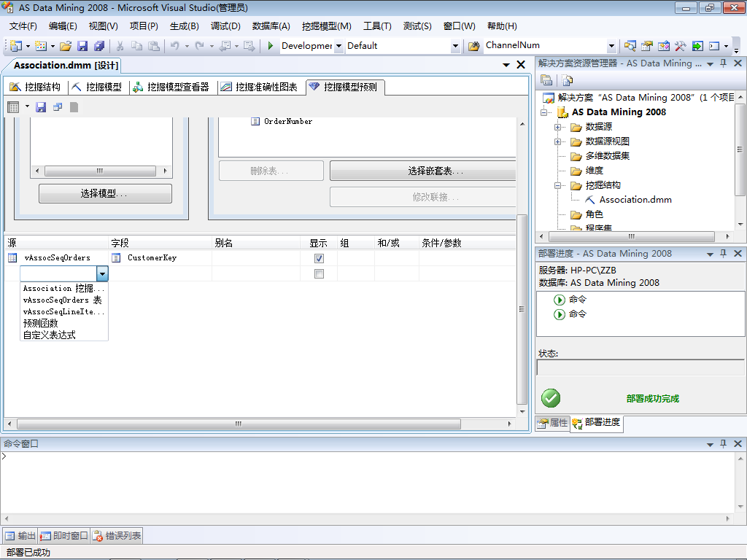Pin the deployment progress panel
The width and height of the screenshot is (747, 560).
point(723,253)
